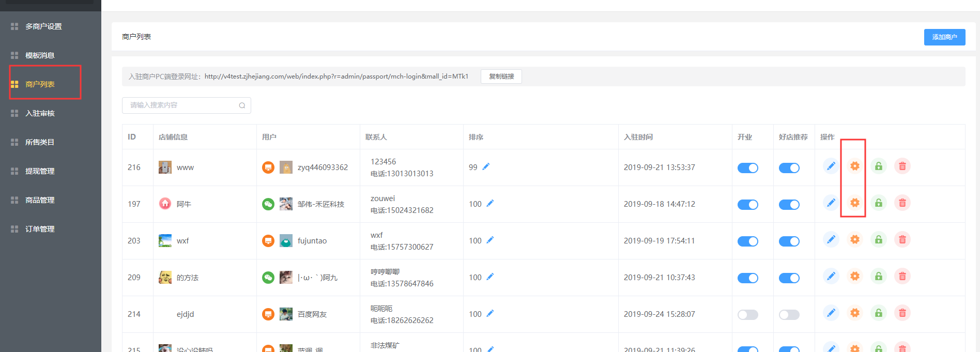Select 提现管理 in the sidebar

click(40, 171)
